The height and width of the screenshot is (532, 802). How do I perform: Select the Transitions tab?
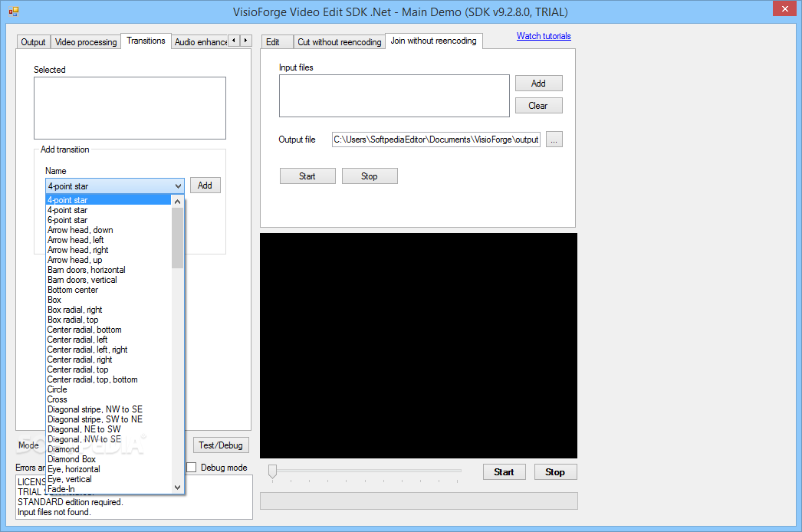click(x=146, y=41)
